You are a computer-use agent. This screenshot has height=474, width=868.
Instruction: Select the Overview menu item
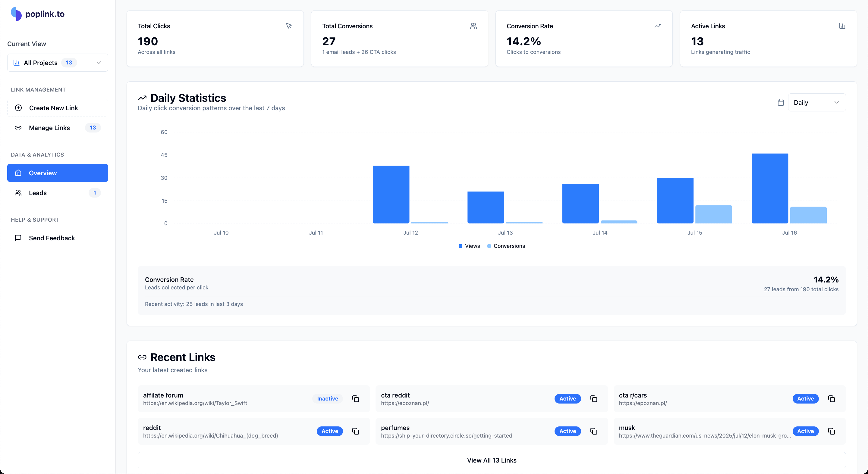(x=58, y=173)
